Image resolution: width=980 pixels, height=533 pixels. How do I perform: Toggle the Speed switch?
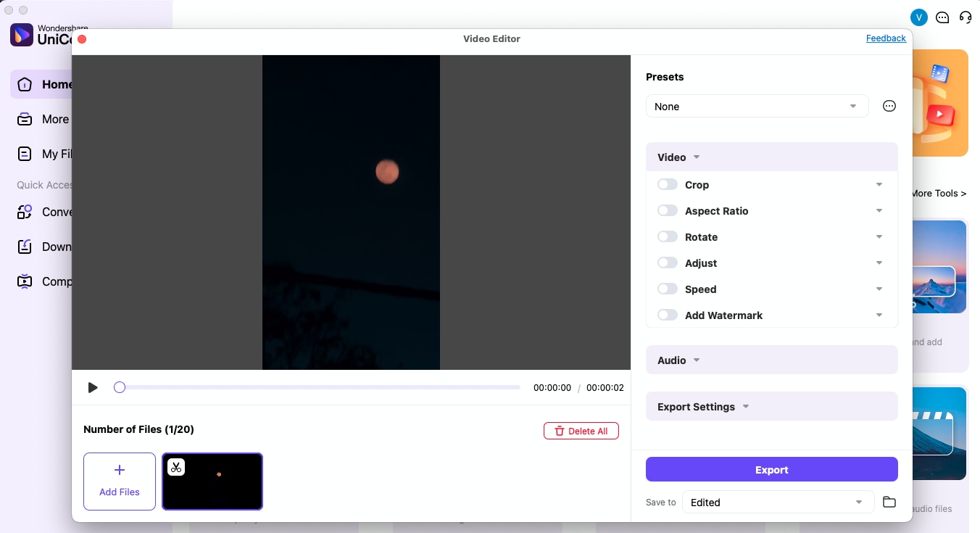(668, 289)
